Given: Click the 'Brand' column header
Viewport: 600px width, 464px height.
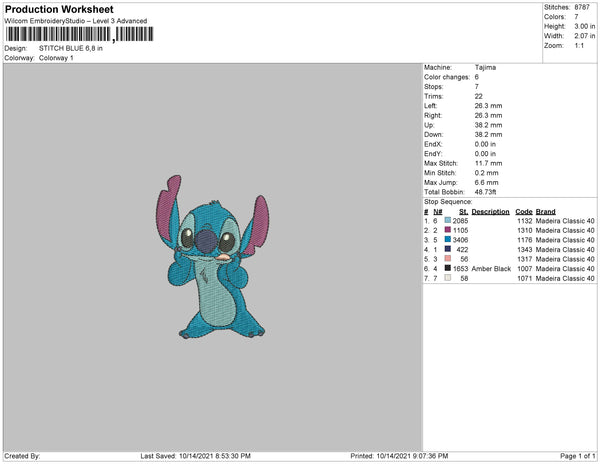Looking at the screenshot, I should [545, 212].
